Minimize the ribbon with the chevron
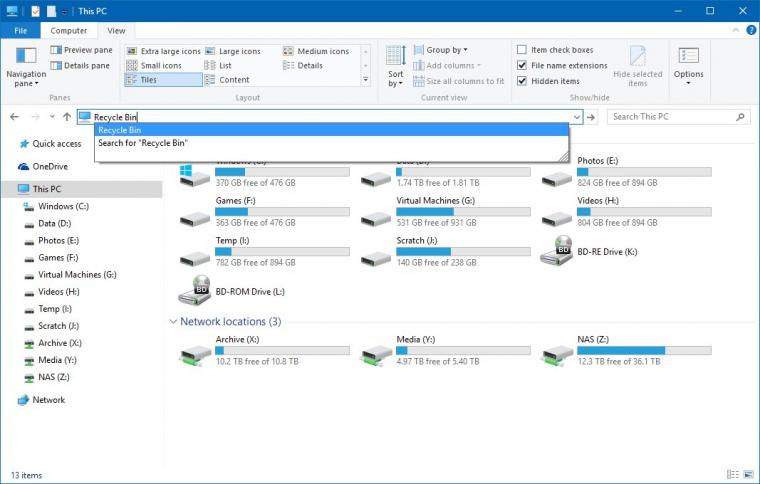 point(736,30)
